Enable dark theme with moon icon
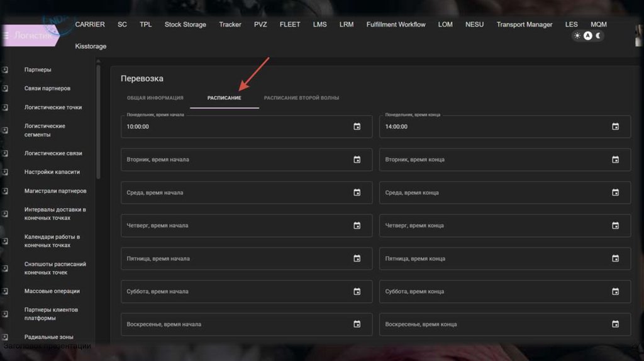Image resolution: width=644 pixels, height=361 pixels. pyautogui.click(x=599, y=36)
